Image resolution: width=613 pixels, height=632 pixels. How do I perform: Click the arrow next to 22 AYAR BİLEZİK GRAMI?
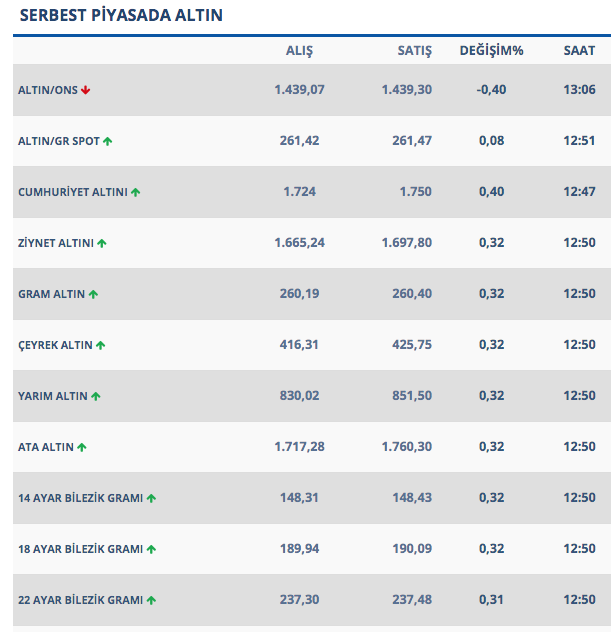click(151, 600)
